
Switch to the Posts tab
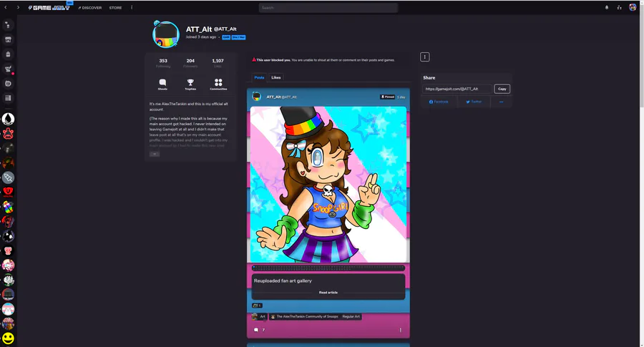(x=259, y=77)
